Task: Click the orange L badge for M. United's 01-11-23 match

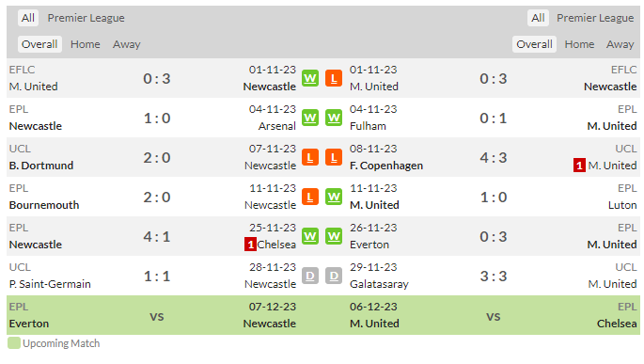Action: [x=334, y=78]
